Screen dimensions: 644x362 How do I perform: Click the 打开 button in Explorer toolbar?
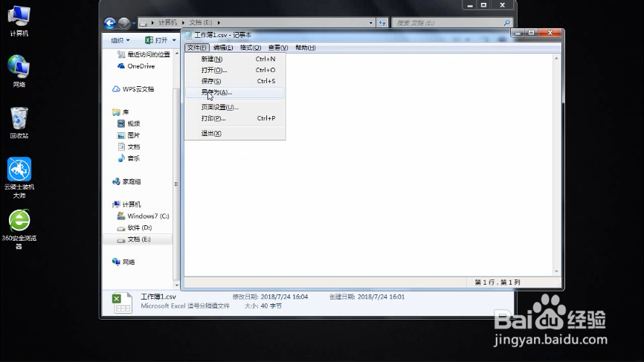pos(156,40)
